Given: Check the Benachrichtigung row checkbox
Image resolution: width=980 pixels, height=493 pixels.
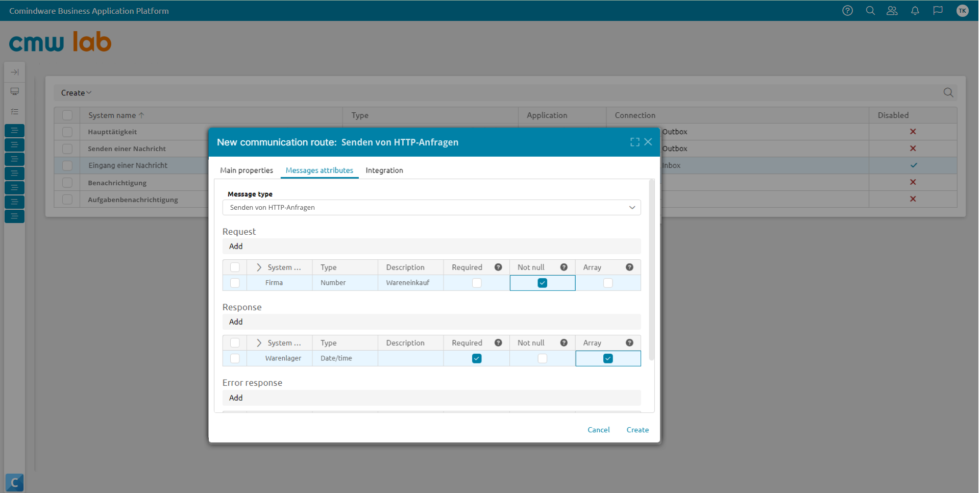Looking at the screenshot, I should tap(67, 182).
